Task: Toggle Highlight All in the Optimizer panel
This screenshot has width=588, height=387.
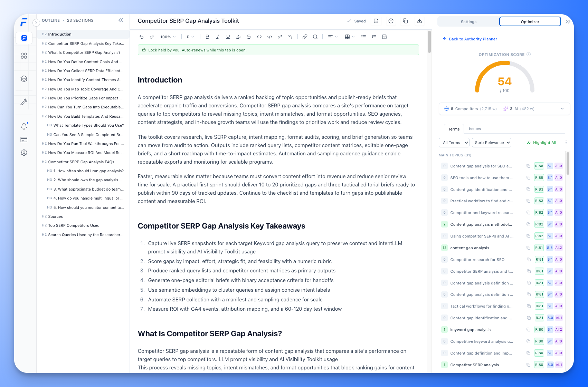Action: 541,142
